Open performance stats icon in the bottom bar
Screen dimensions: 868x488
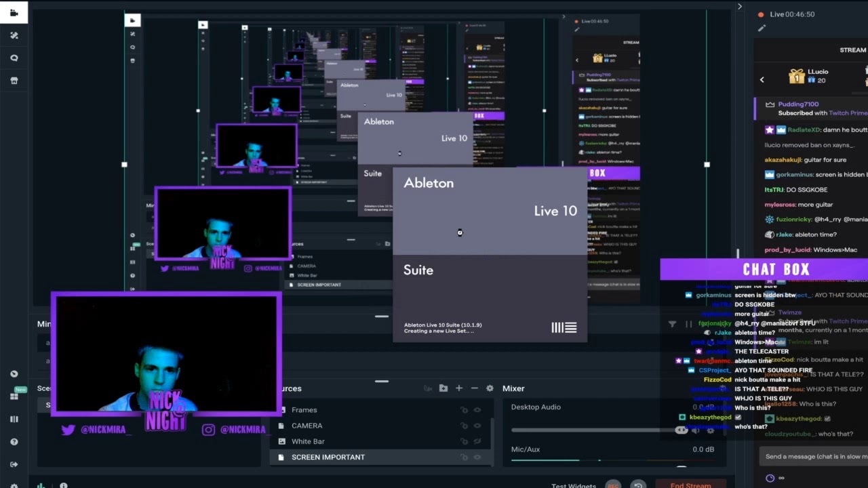[x=41, y=485]
